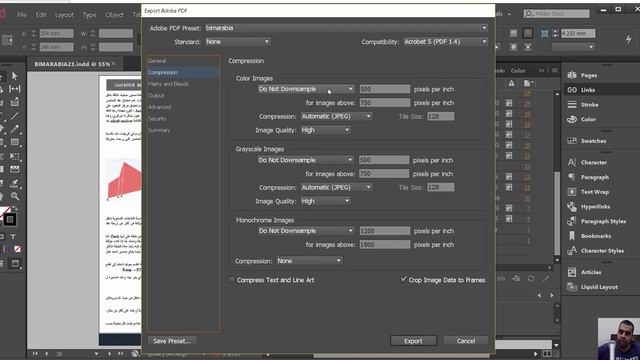Select the Direct Selection arrow tool
The image size is (640, 360).
pos(15,76)
